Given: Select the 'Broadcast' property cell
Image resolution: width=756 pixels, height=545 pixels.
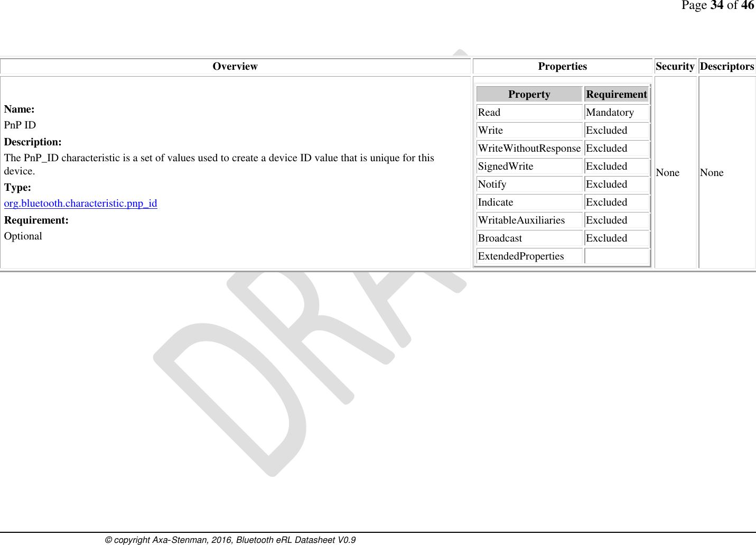Looking at the screenshot, I should point(529,238).
